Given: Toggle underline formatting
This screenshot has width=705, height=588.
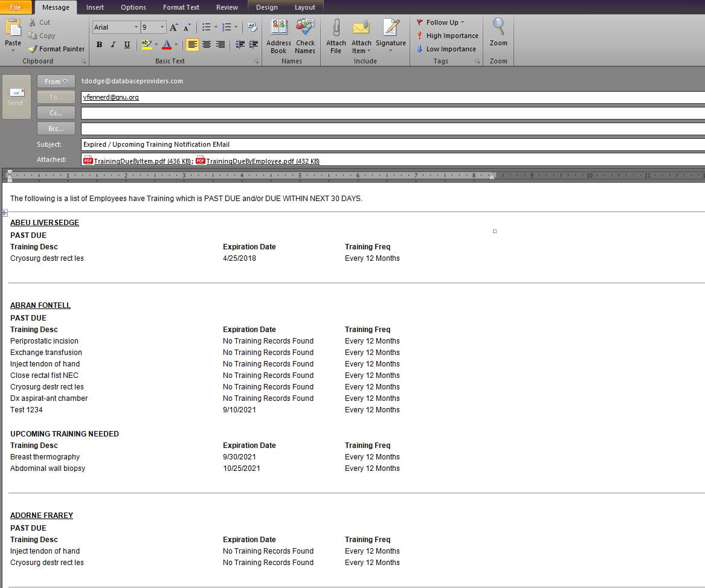Looking at the screenshot, I should click(x=127, y=45).
